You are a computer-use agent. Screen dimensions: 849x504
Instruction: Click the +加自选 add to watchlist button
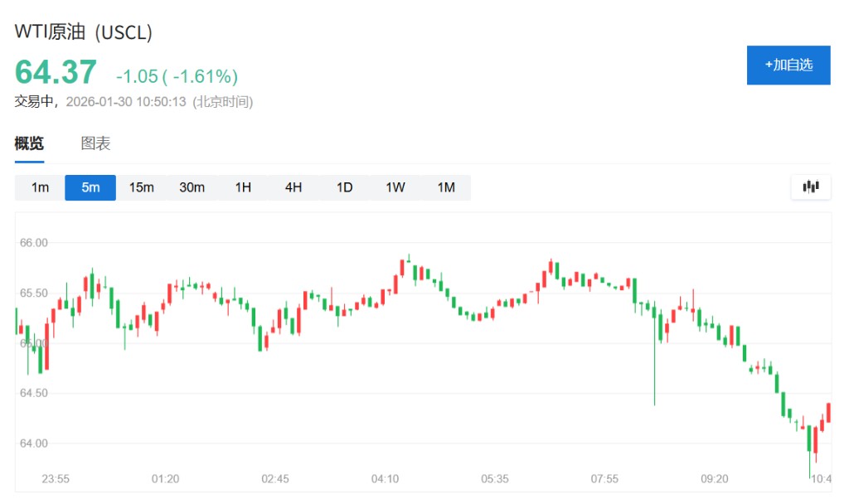788,65
